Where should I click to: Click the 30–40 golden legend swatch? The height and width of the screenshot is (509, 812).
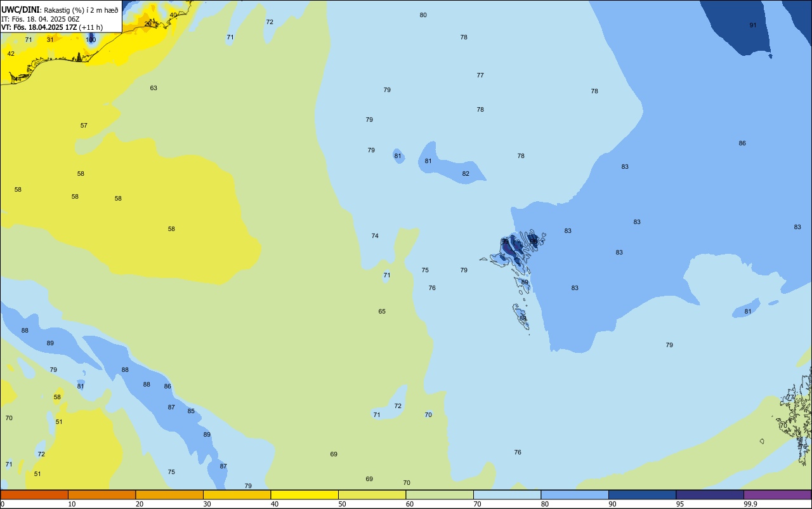[237, 494]
